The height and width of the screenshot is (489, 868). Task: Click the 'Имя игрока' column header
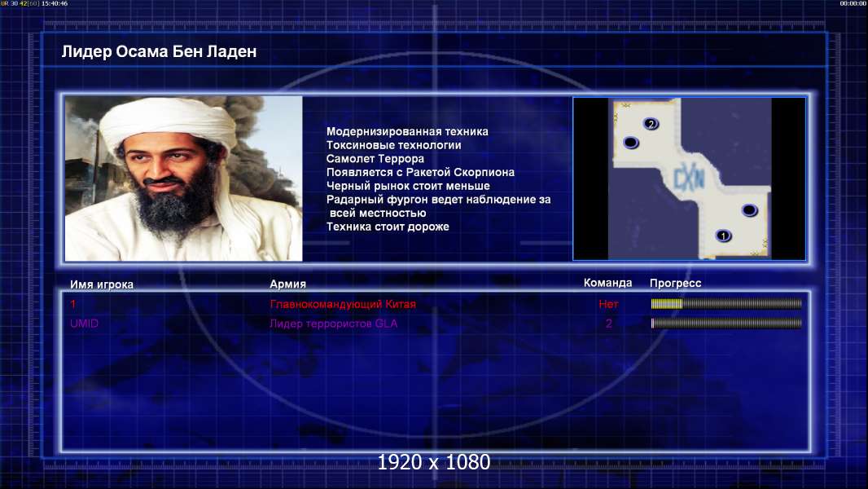pyautogui.click(x=101, y=284)
